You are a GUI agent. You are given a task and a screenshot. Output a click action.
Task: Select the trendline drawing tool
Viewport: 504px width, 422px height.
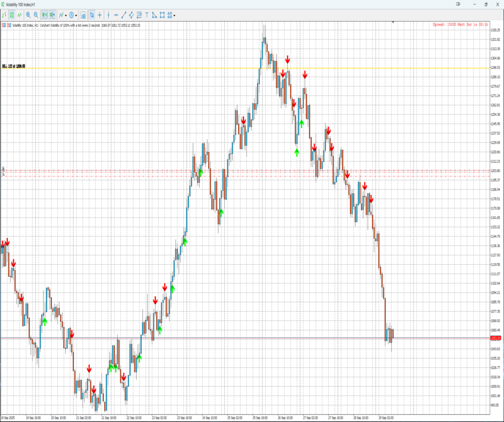click(124, 15)
